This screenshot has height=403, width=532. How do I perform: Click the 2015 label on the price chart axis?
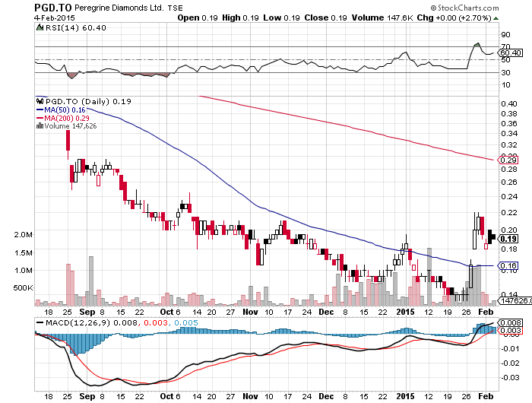point(405,312)
